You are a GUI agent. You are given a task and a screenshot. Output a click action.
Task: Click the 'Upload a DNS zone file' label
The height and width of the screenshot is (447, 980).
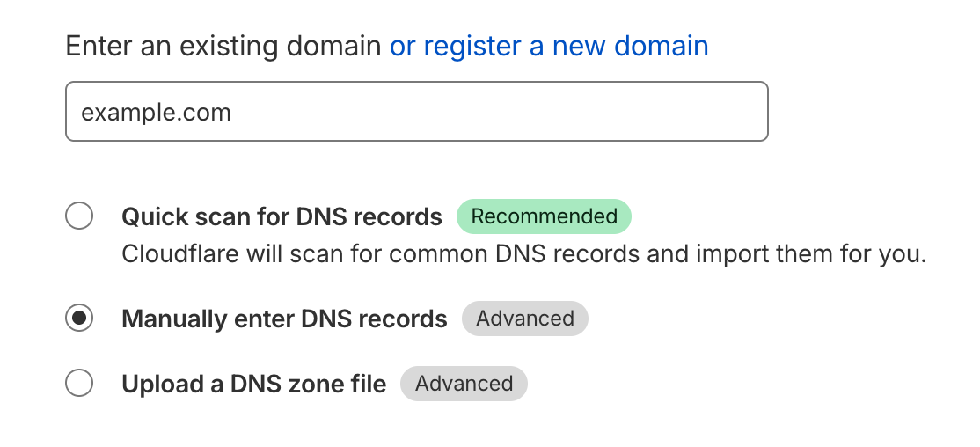253,385
